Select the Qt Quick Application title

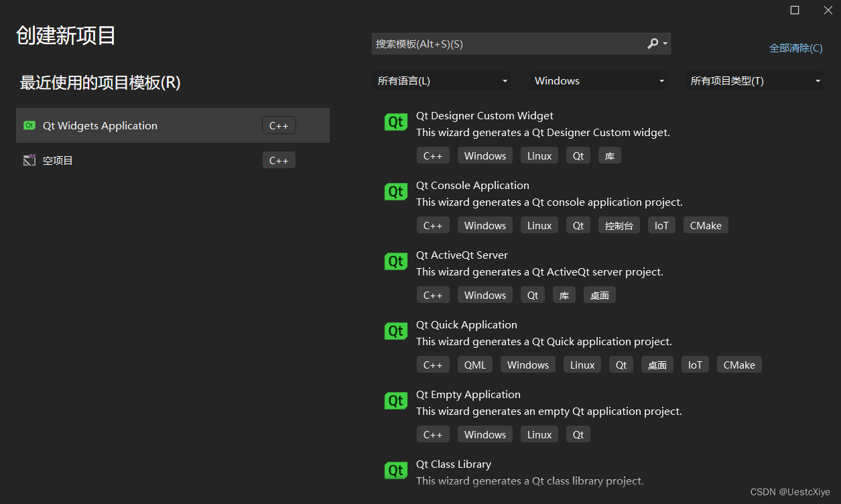point(466,325)
